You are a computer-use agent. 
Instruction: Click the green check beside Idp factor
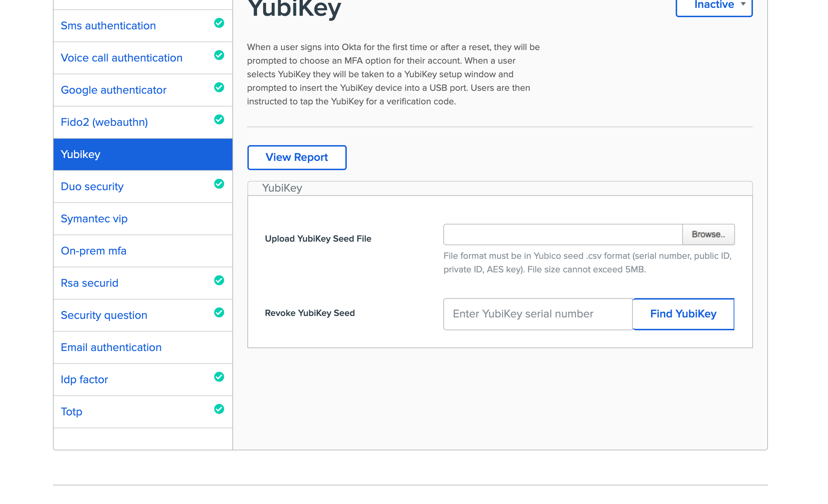click(x=218, y=377)
